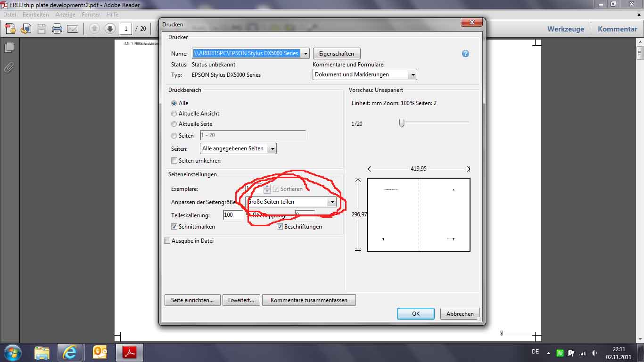Image resolution: width=644 pixels, height=362 pixels.
Task: Launch Internet Explorer from the taskbar
Action: tap(70, 352)
